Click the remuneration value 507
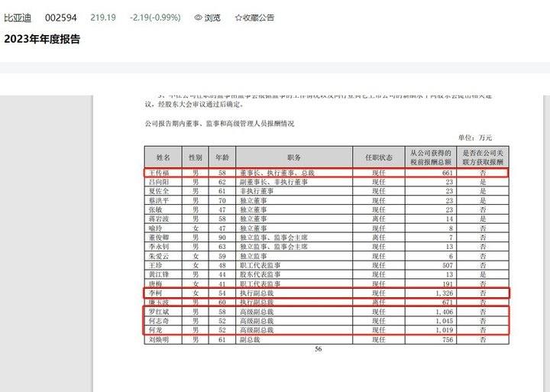This screenshot has width=550, height=392. point(447,265)
